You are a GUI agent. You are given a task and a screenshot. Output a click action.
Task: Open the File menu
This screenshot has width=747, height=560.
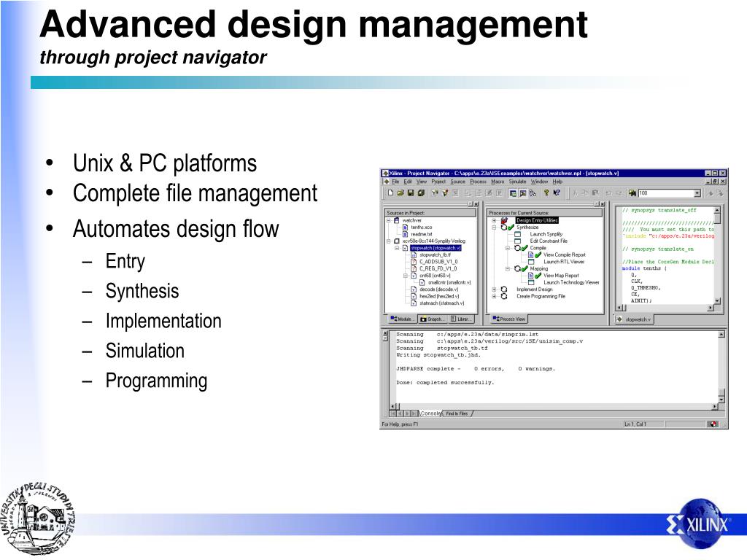coord(395,182)
